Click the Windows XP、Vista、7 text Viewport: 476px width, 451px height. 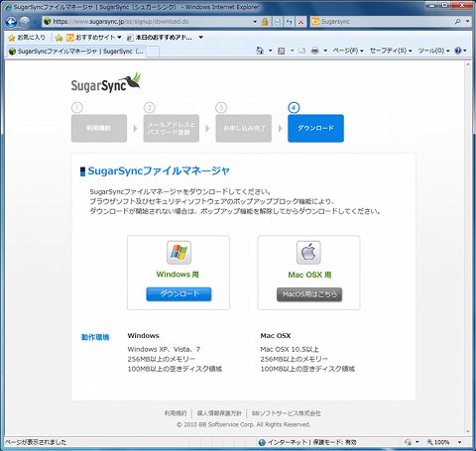[x=164, y=349]
